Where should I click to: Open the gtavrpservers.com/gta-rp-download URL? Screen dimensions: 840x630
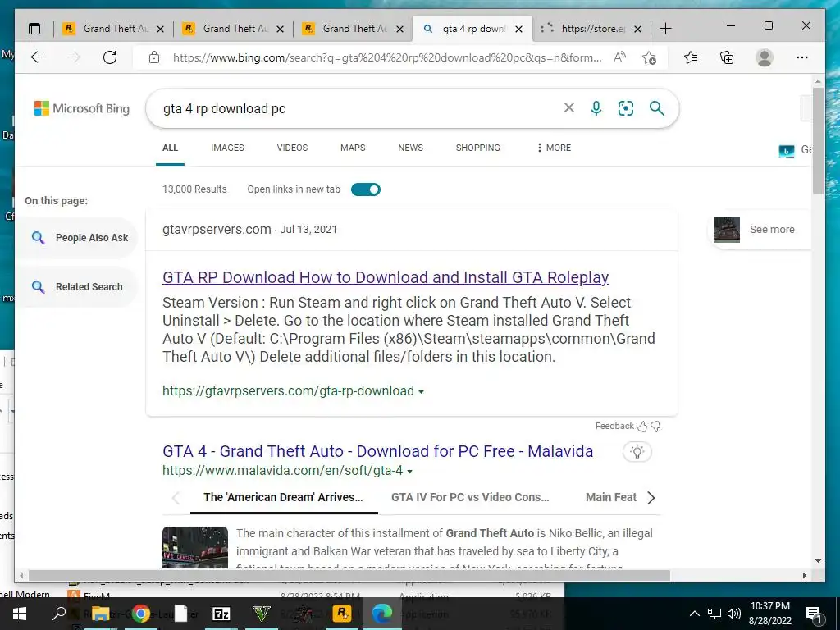[288, 391]
